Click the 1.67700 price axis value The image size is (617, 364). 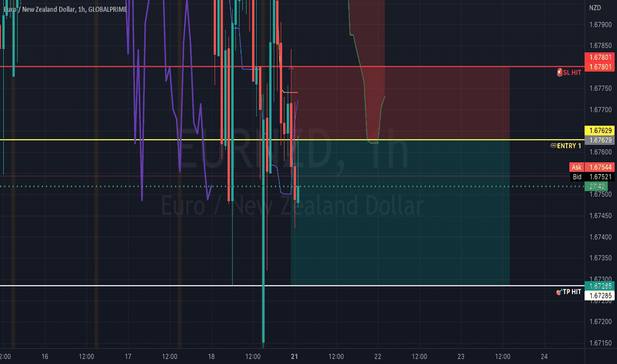600,110
